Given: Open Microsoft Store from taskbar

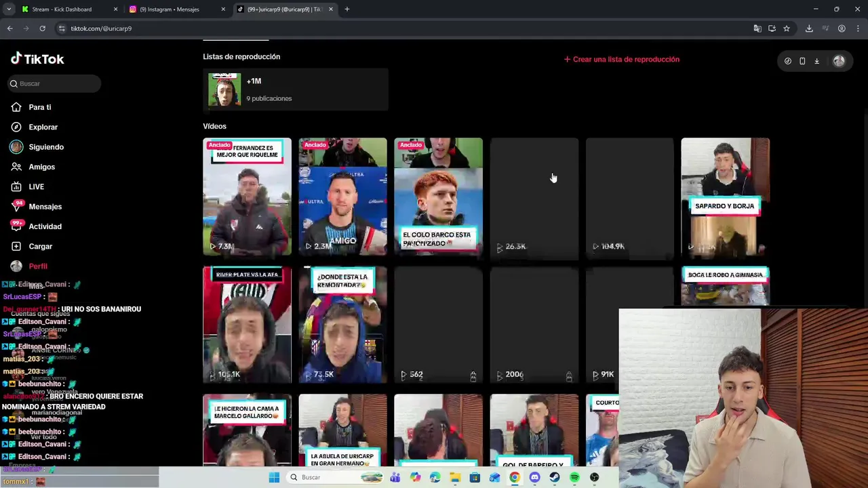Looking at the screenshot, I should (x=475, y=477).
